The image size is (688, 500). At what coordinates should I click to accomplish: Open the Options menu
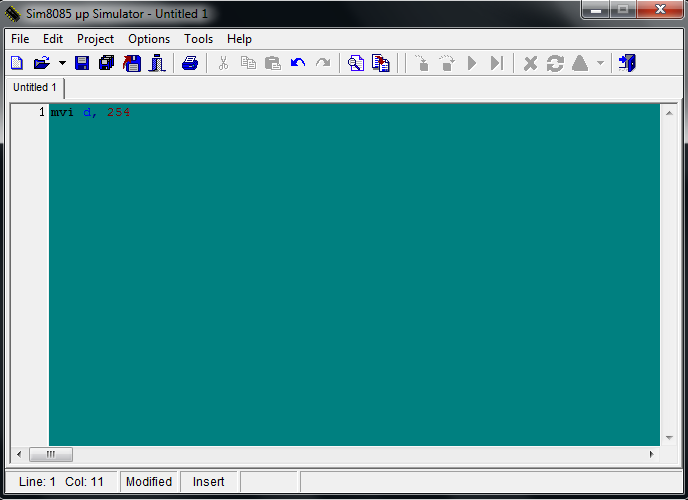click(149, 39)
